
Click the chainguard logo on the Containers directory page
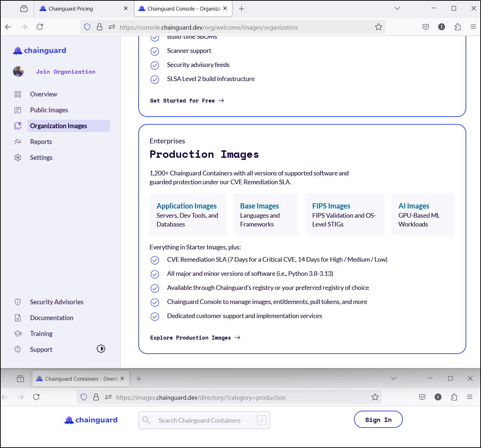click(91, 420)
